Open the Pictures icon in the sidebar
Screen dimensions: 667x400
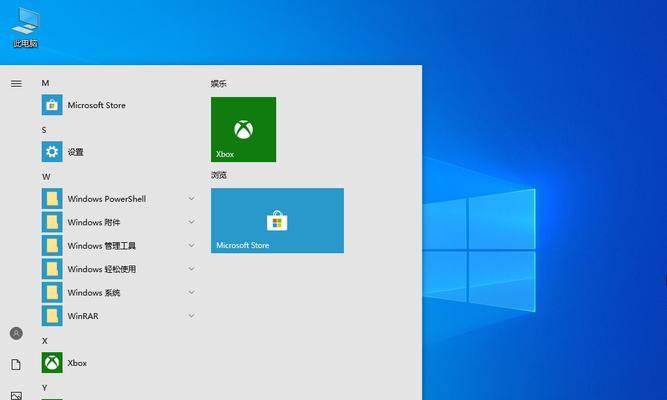tap(16, 396)
